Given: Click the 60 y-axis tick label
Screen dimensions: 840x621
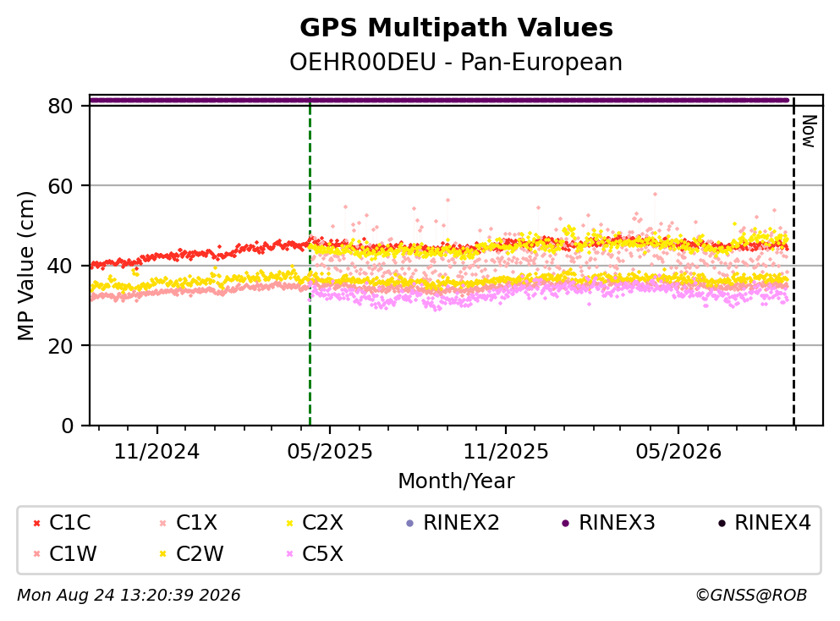Looking at the screenshot, I should (60, 186).
